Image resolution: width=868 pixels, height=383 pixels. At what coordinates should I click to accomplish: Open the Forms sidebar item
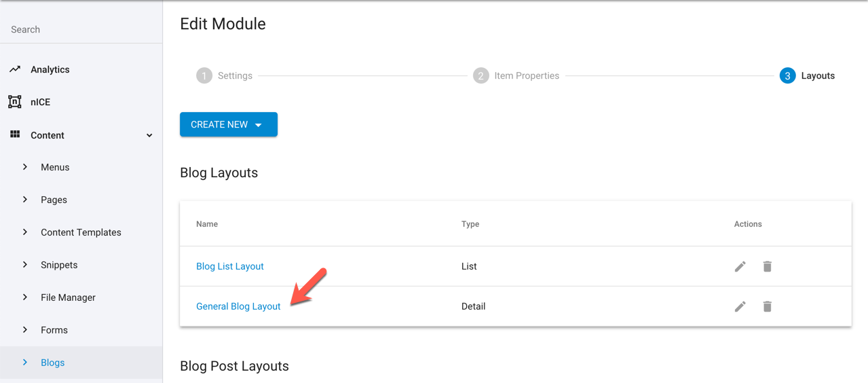54,330
